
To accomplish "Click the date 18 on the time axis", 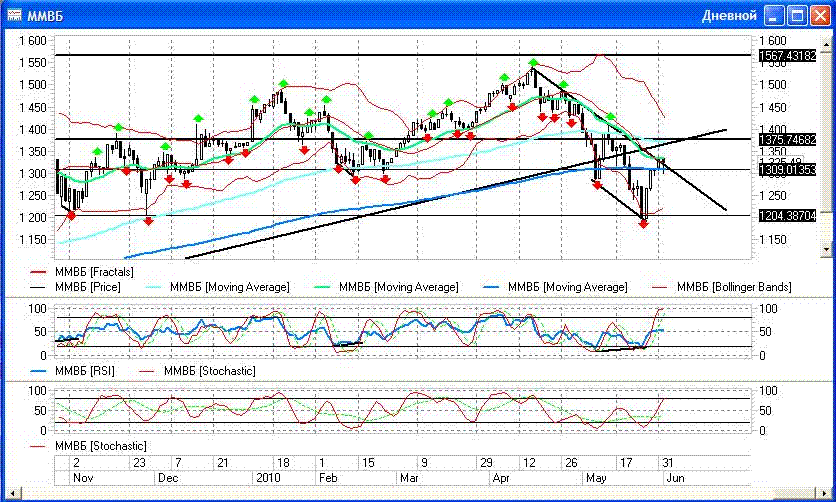I will pyautogui.click(x=283, y=463).
